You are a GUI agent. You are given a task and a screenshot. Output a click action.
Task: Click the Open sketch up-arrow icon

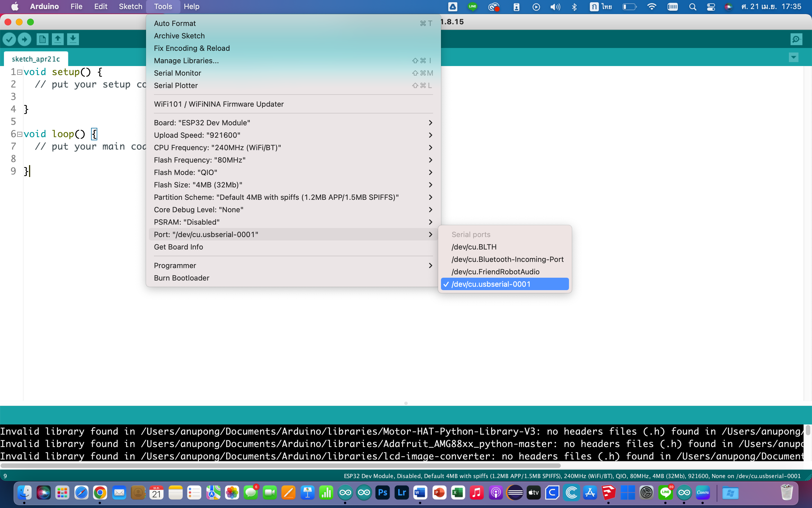coord(58,40)
